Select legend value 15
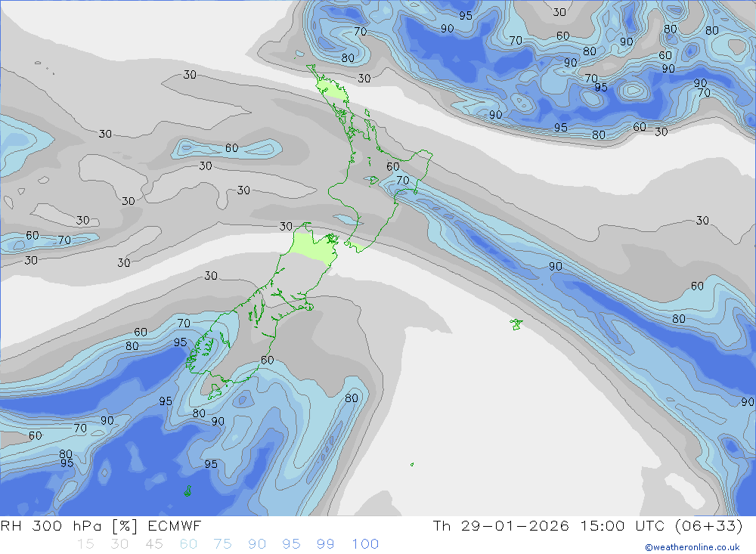 click(85, 544)
